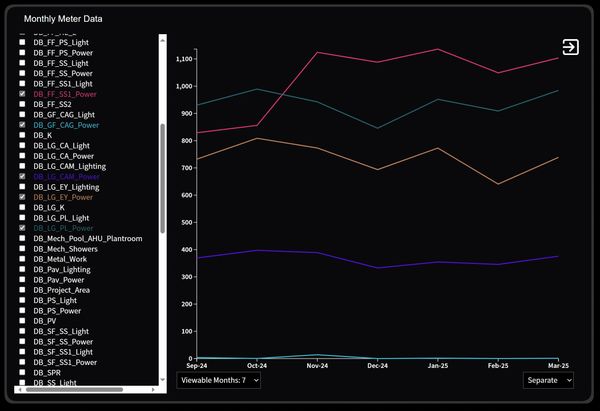
Task: Click the scroll-down arrow of the meter list
Action: pos(163,380)
